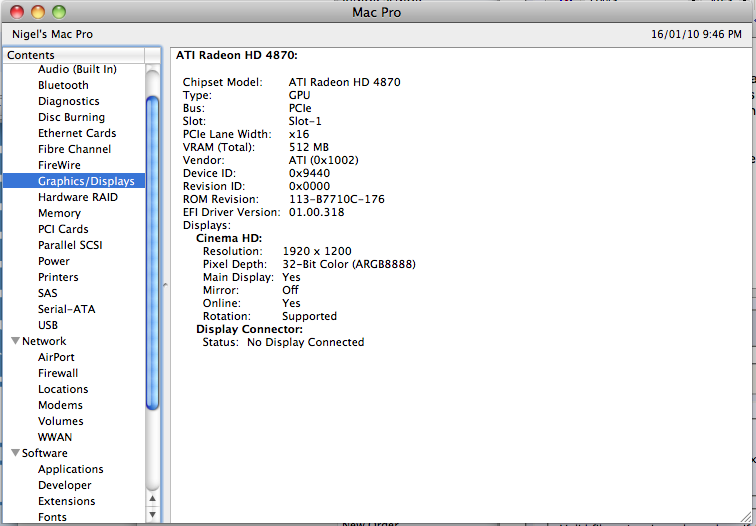Open AirPort network details
Viewport: 756px width, 526px height.
(56, 357)
